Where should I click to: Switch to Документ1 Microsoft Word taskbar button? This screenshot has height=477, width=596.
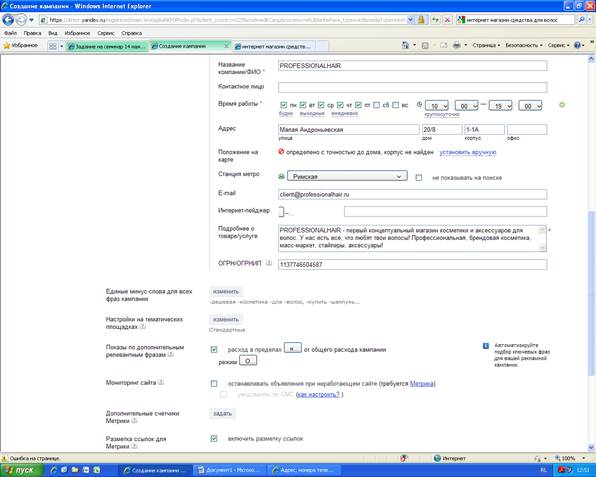click(230, 470)
